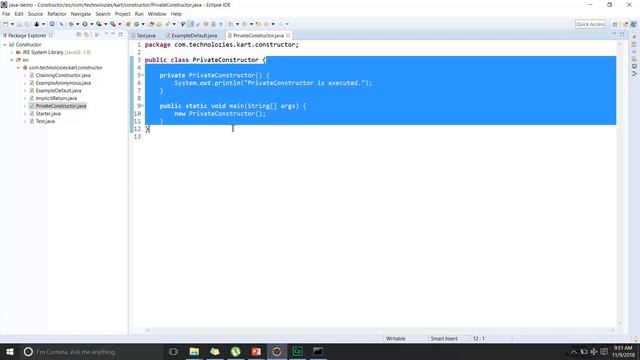Close the PrivateConstructor.java editor tab

tap(288, 36)
